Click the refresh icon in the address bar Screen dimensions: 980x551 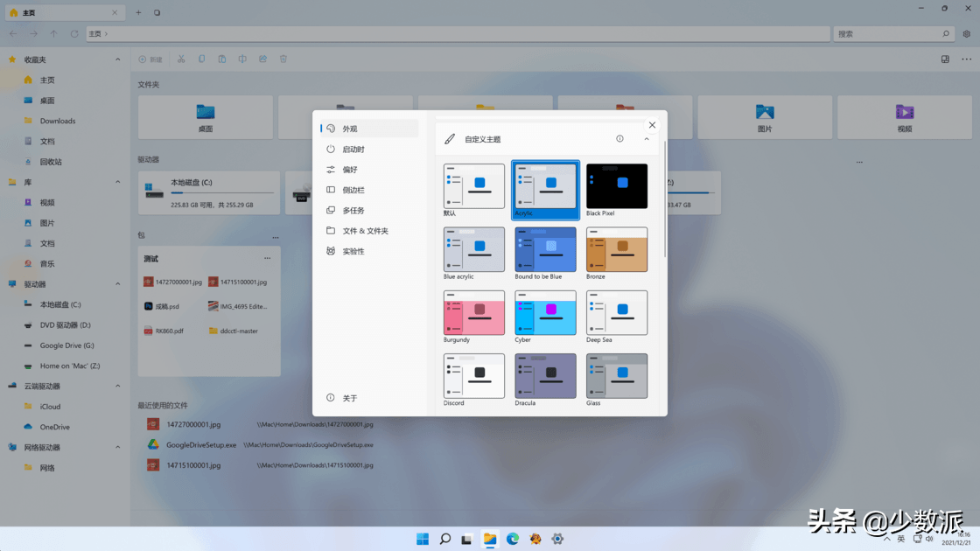(x=73, y=33)
